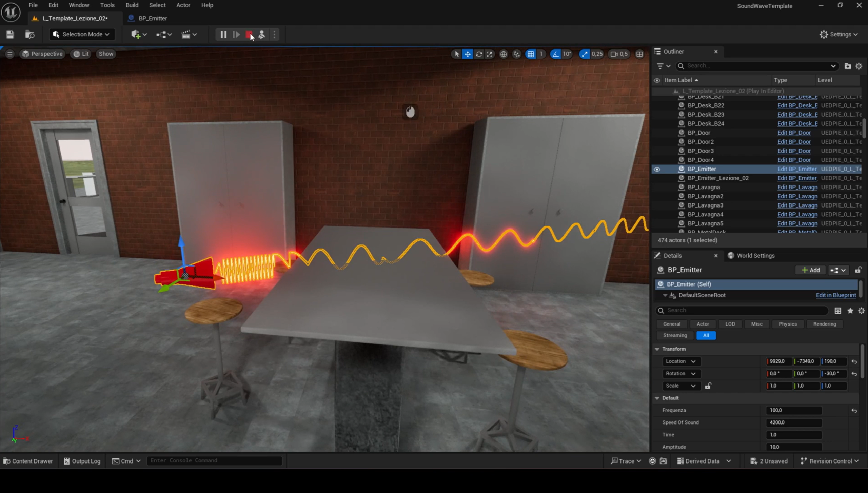Toggle world/local coordinate space icon
Screen dimensions: 868x493
[x=504, y=54]
